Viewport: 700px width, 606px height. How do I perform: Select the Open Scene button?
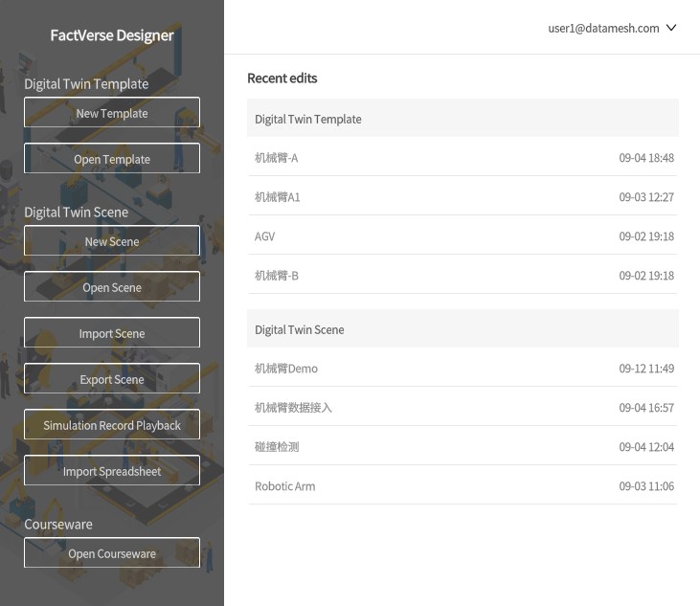pyautogui.click(x=112, y=287)
